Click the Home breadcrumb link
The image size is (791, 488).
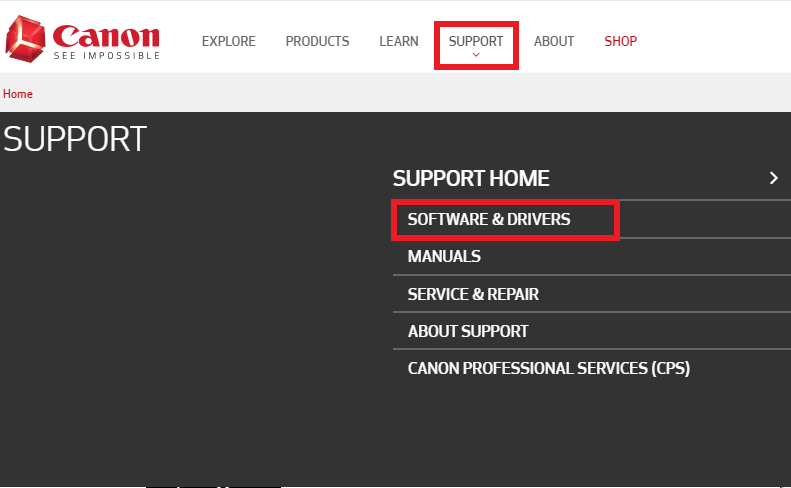pyautogui.click(x=18, y=94)
